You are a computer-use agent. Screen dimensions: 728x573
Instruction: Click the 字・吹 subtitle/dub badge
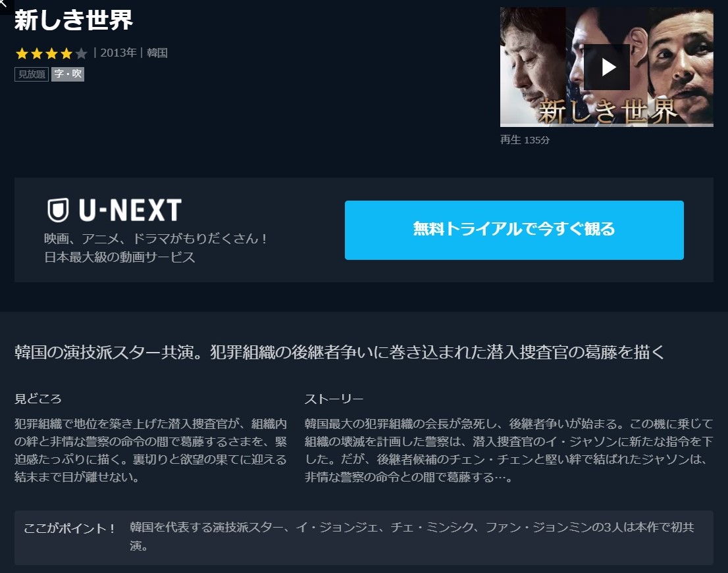coord(68,74)
